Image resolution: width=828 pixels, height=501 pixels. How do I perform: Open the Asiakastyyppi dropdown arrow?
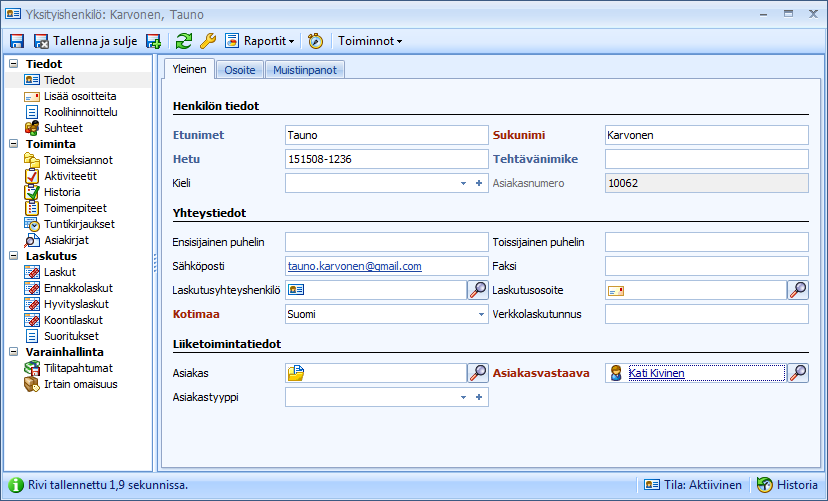(463, 397)
